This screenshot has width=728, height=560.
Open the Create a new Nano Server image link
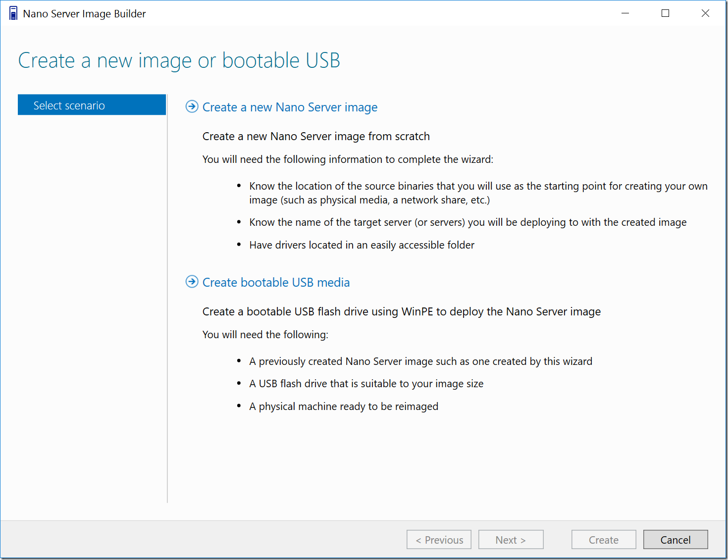click(290, 107)
